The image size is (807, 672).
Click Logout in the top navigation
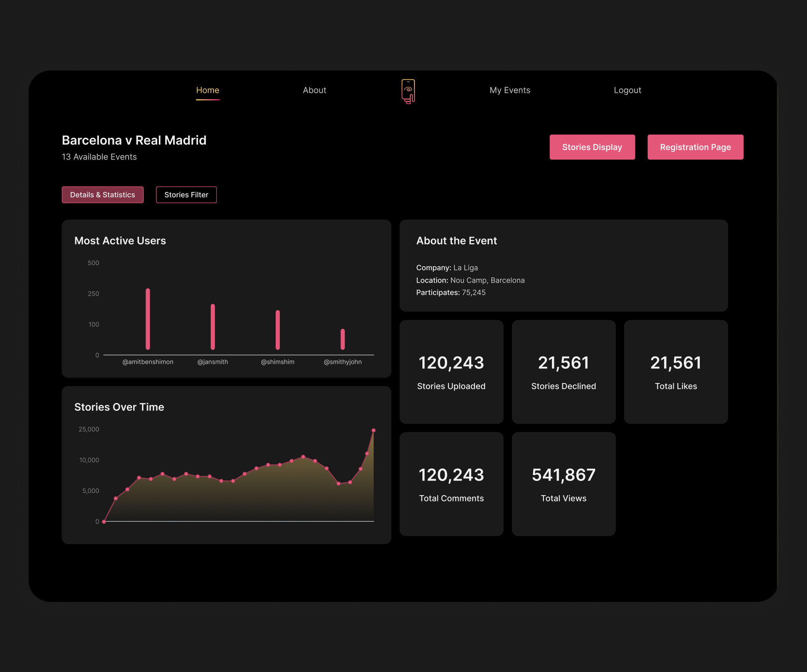pyautogui.click(x=627, y=90)
